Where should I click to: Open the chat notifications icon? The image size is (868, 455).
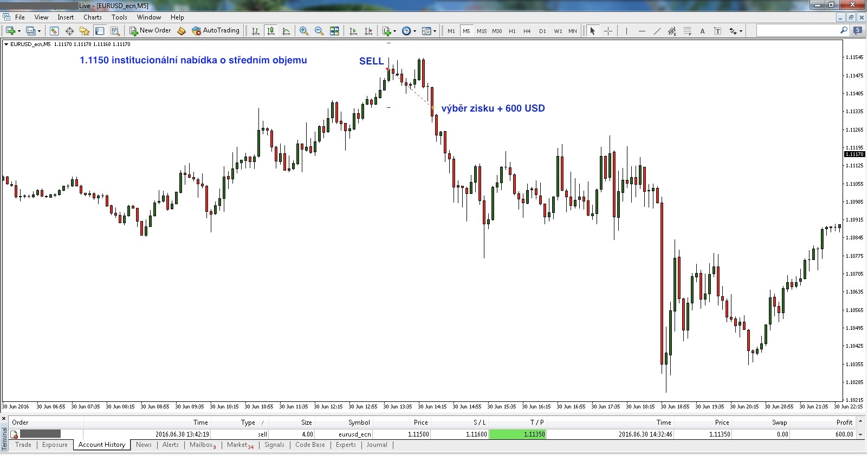point(858,31)
